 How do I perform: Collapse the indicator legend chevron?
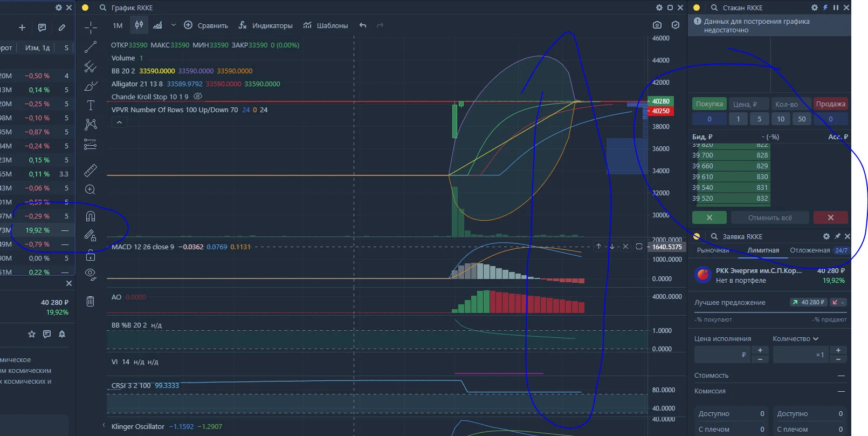[x=120, y=122]
